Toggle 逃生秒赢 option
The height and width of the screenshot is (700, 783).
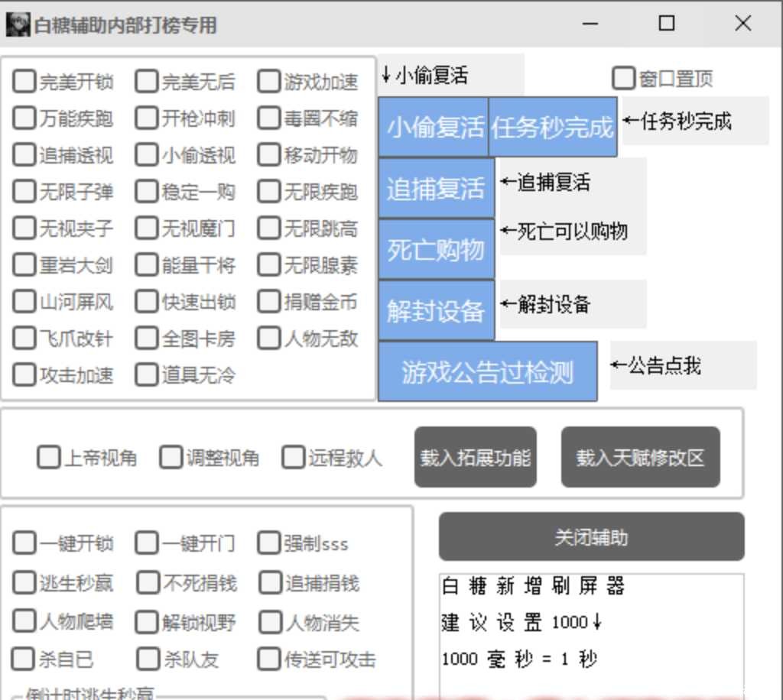tap(24, 582)
